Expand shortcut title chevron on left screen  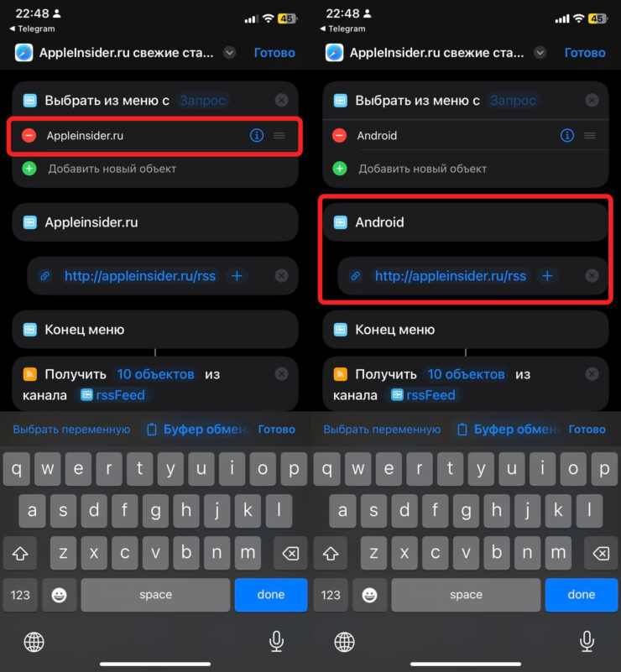pyautogui.click(x=230, y=53)
